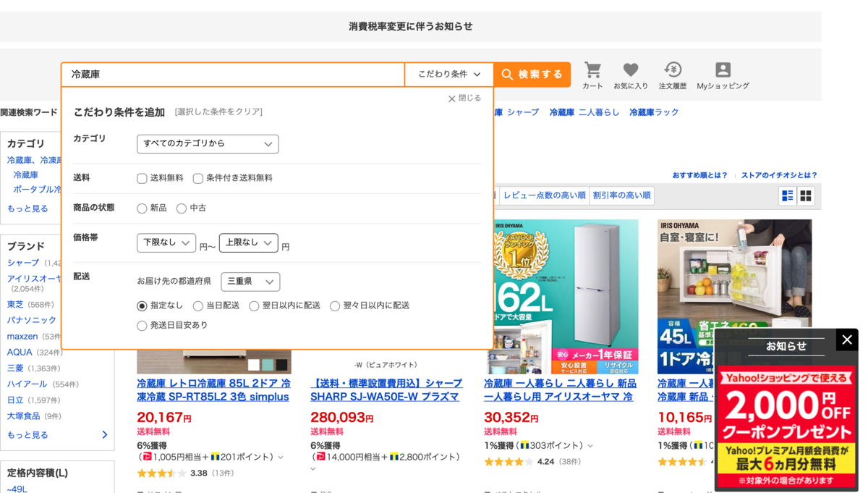868x493 pixels.
Task: Select the 翌々日以内に配送 radio button
Action: tap(335, 306)
